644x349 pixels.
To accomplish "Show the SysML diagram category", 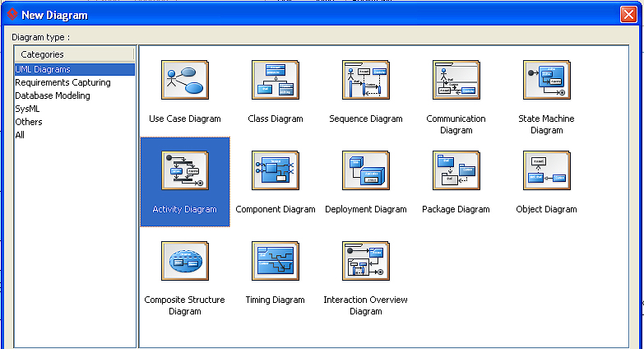I will (27, 109).
